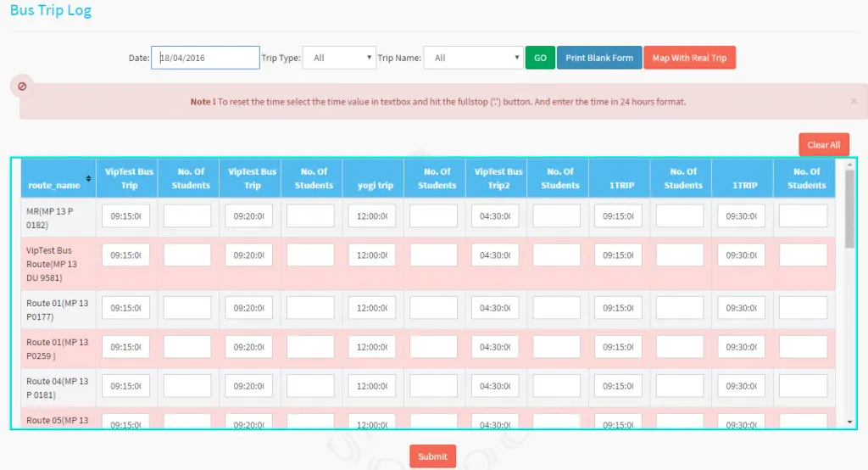Screen dimensions: 868x470
Task: Select yogi trip time field in VipTest Bus Route row
Action: [x=371, y=255]
